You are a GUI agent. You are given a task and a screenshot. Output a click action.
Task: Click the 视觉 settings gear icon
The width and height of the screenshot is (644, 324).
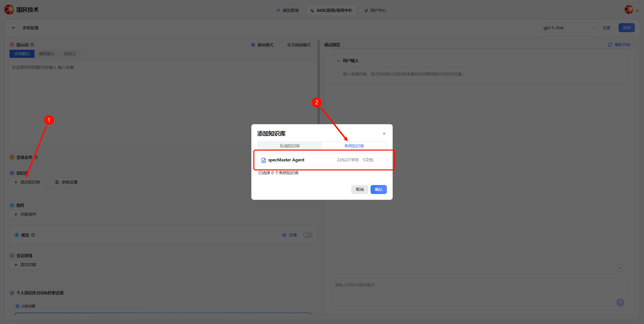click(x=284, y=235)
